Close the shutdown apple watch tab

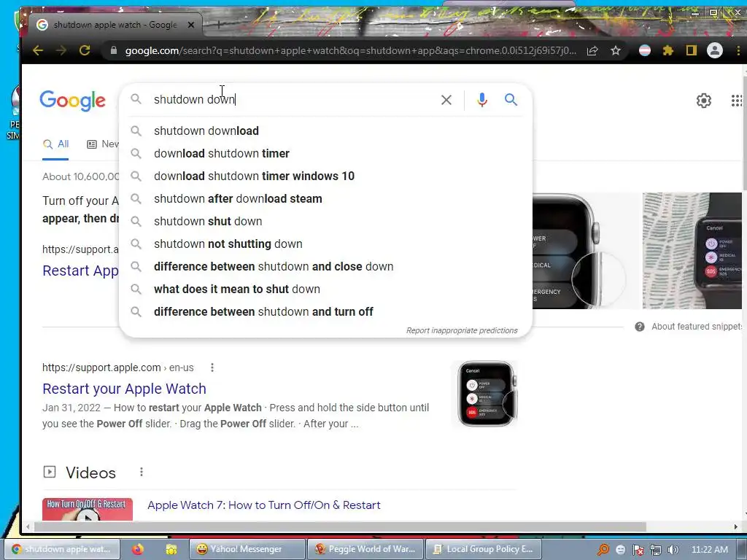point(191,25)
